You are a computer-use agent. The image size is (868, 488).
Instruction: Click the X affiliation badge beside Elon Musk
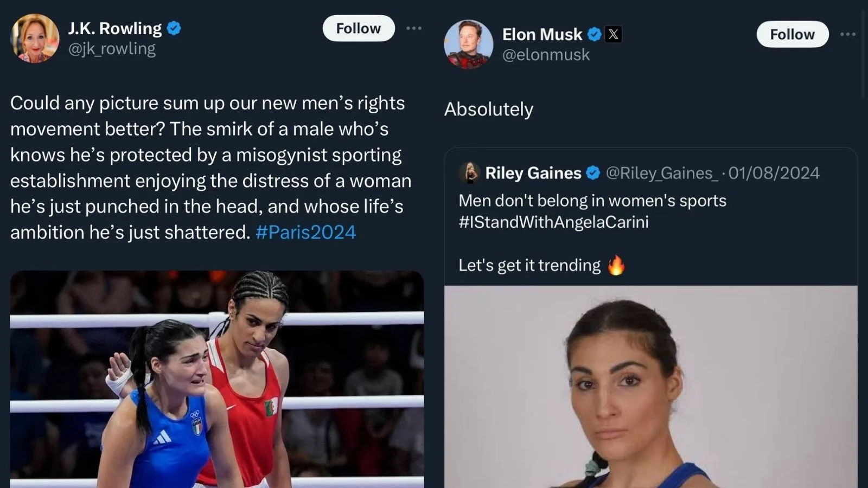tap(614, 35)
